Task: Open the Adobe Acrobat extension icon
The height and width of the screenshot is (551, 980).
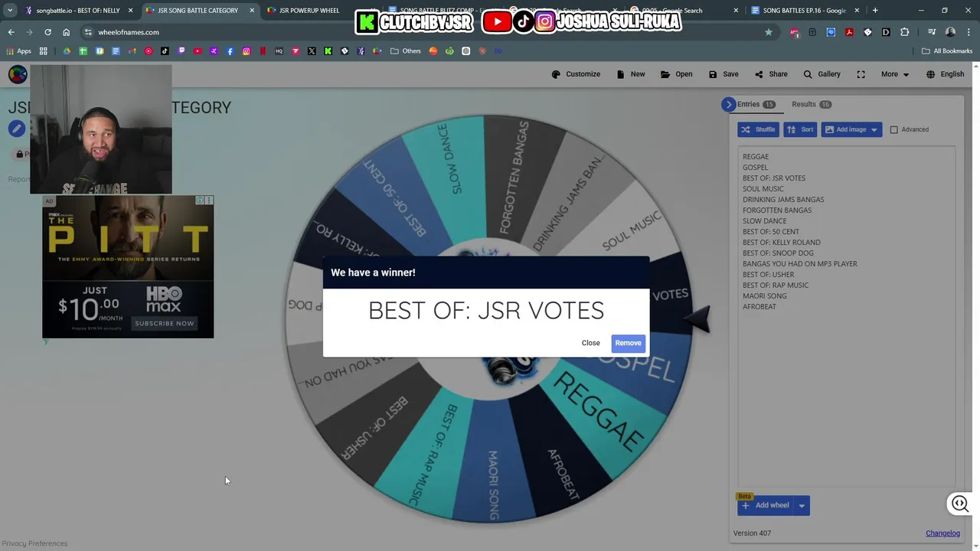Action: point(849,32)
